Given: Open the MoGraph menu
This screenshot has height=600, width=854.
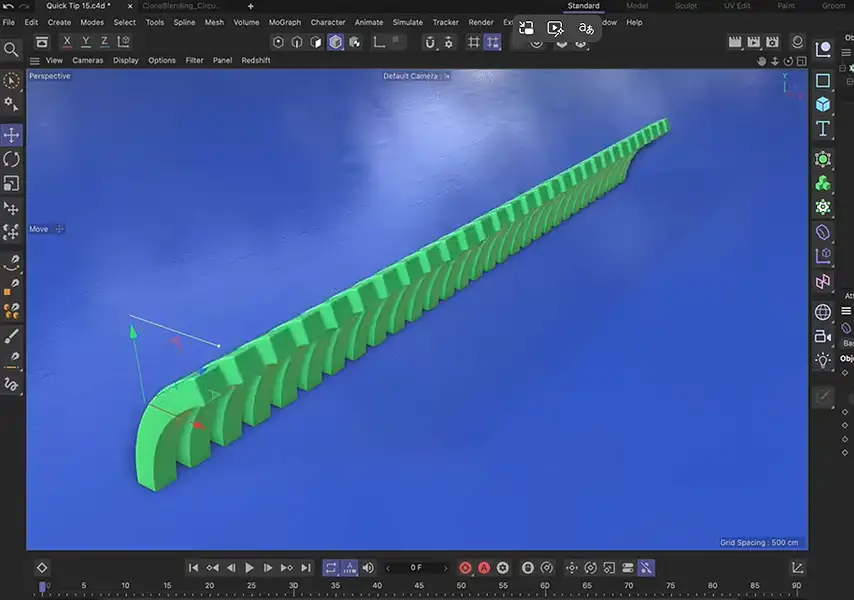Looking at the screenshot, I should 284,22.
